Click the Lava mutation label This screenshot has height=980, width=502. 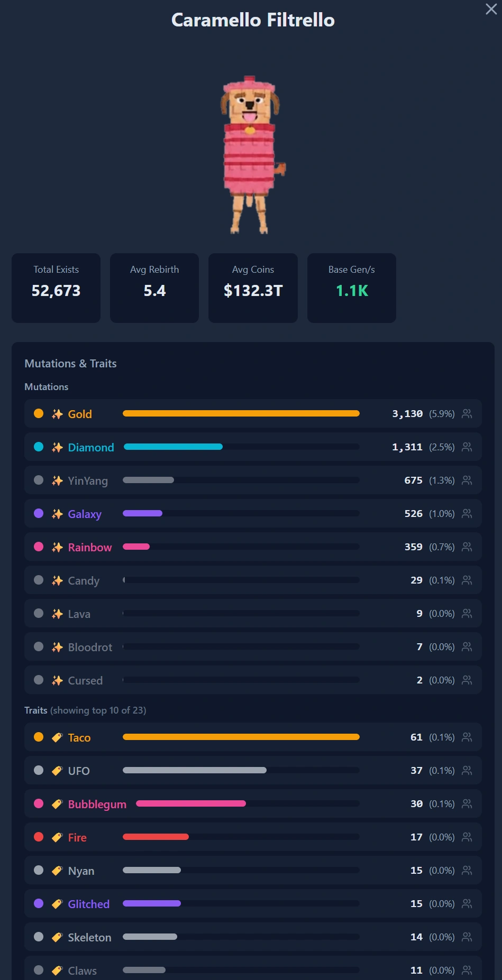coord(79,614)
